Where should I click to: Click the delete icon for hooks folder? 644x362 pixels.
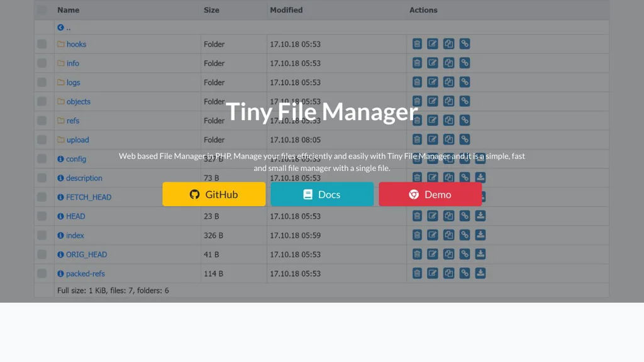[417, 44]
